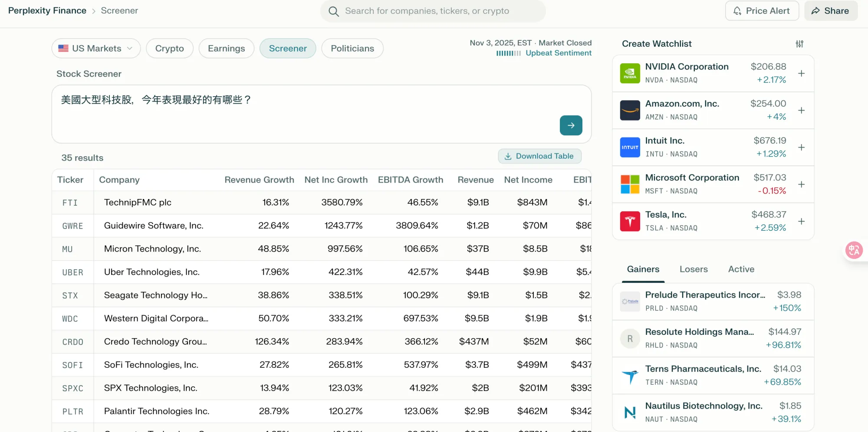Open the Politicians tab
This screenshot has height=432, width=868.
[x=352, y=48]
